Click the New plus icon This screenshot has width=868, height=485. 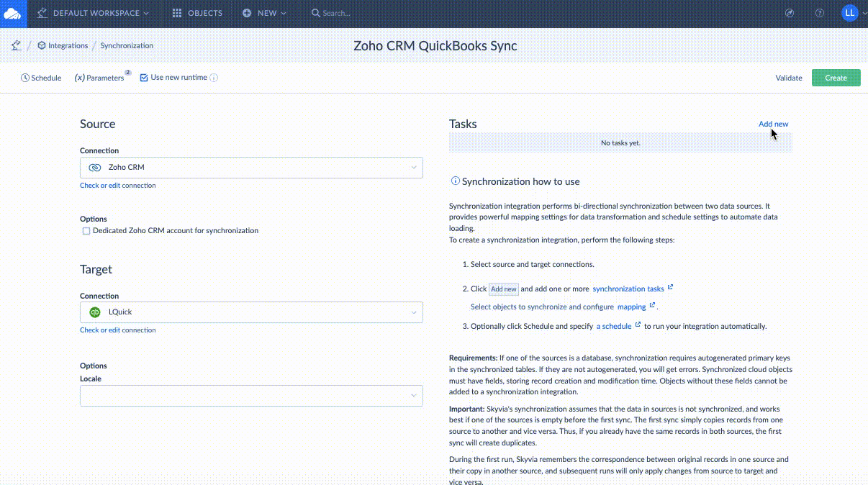(247, 13)
